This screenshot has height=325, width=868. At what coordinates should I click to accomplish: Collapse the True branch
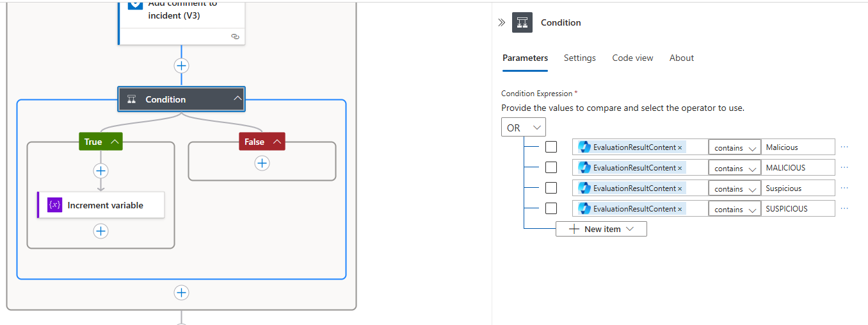(x=115, y=142)
